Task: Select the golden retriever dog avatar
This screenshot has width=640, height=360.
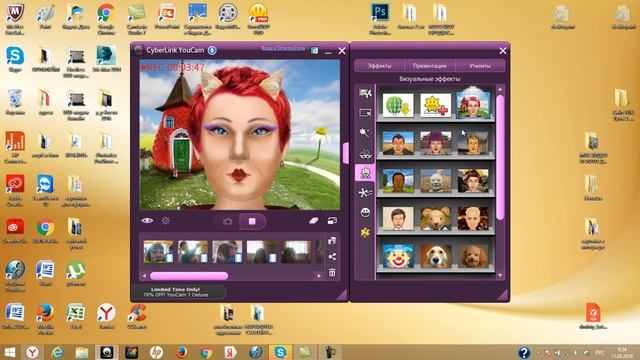Action: coord(436,256)
